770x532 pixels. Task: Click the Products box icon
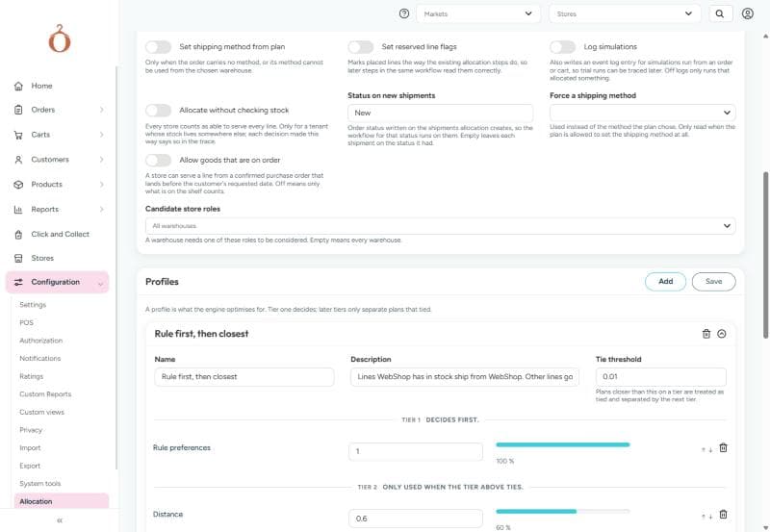18,185
